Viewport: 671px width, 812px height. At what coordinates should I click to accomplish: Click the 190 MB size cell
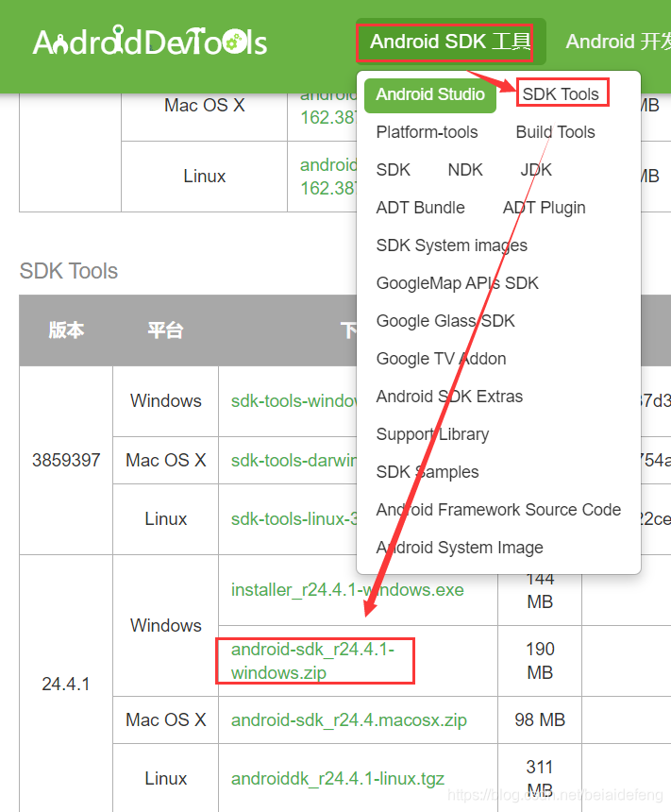click(x=540, y=661)
